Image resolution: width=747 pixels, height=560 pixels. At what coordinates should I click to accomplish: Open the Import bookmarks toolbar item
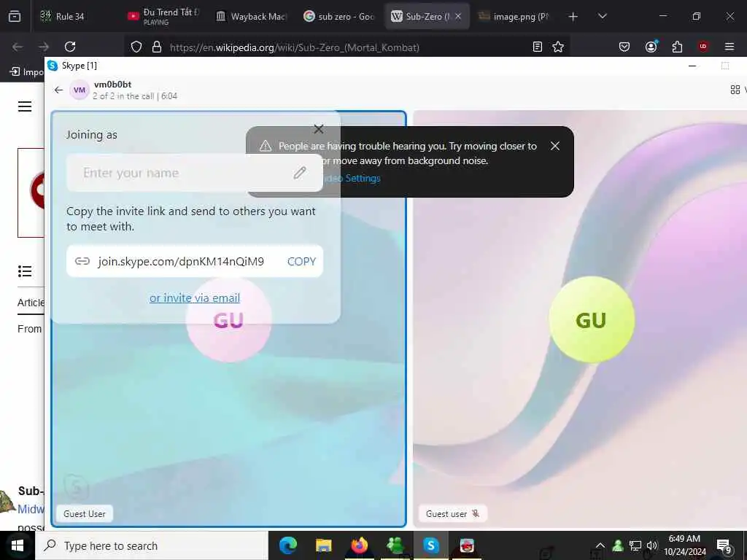tap(27, 72)
